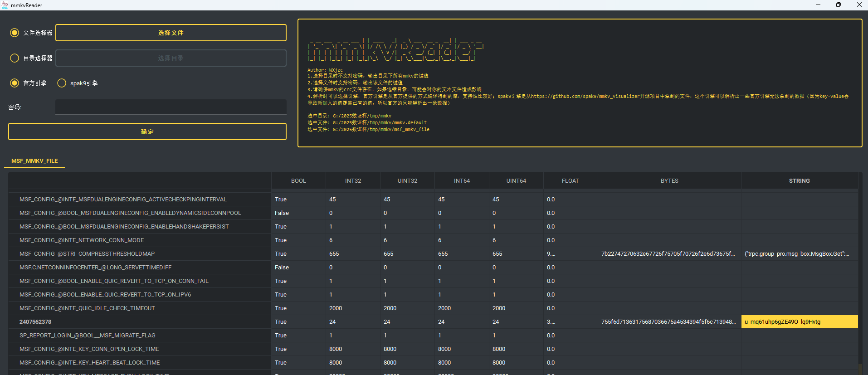Maximize the mmkvReader window

(x=839, y=5)
